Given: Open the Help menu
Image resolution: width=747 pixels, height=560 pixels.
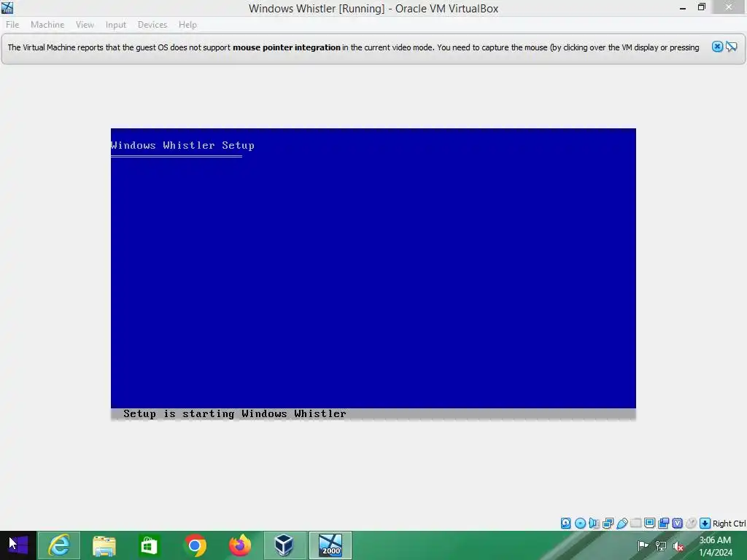Looking at the screenshot, I should coord(187,25).
